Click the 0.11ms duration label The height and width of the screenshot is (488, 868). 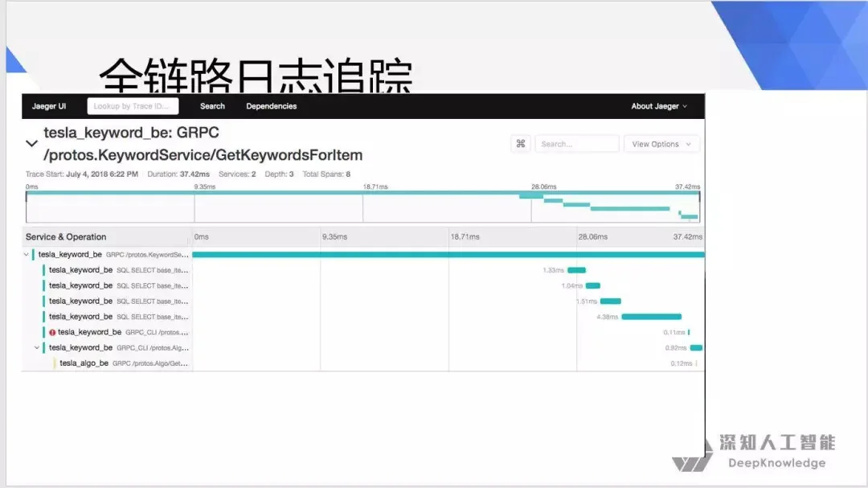pos(674,332)
